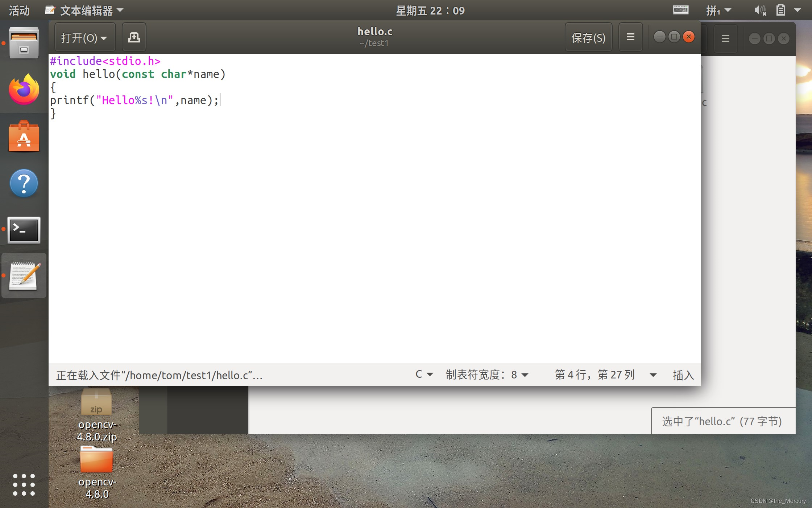Viewport: 812px width, 508px height.
Task: Switch to the Terminal from dock
Action: [24, 230]
